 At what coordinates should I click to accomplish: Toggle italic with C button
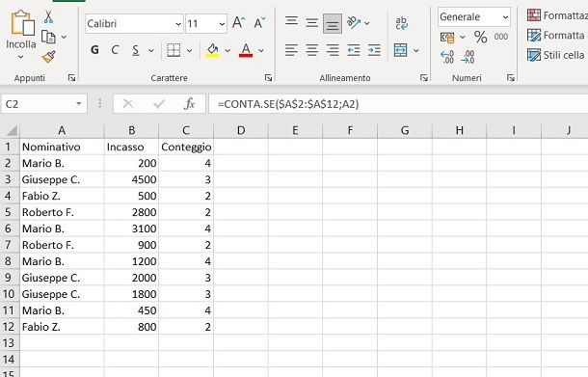[115, 50]
